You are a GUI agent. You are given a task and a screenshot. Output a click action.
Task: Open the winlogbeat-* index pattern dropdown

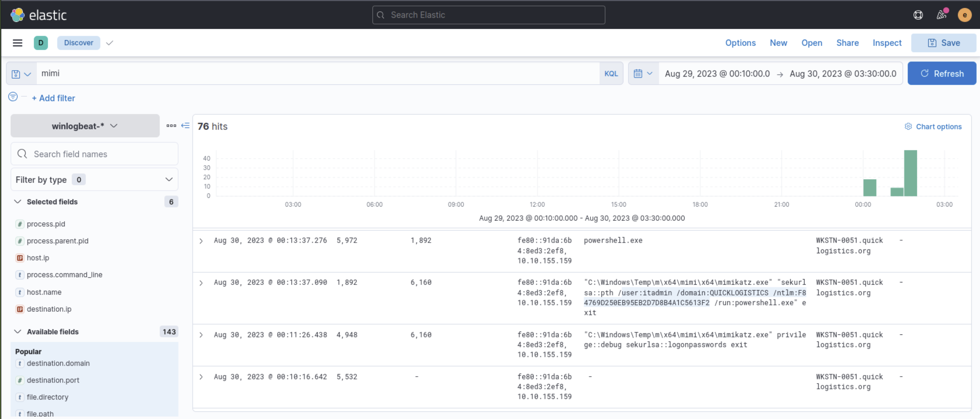click(x=85, y=126)
